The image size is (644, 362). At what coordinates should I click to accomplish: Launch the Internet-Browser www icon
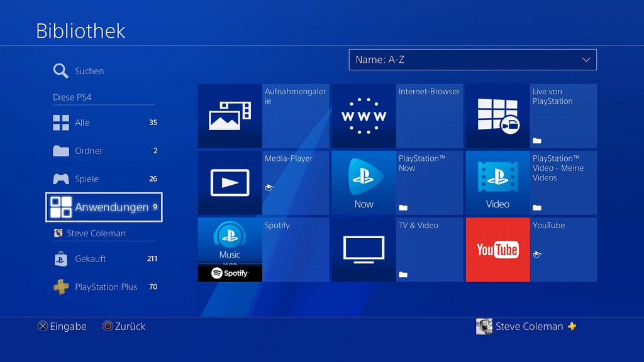364,116
